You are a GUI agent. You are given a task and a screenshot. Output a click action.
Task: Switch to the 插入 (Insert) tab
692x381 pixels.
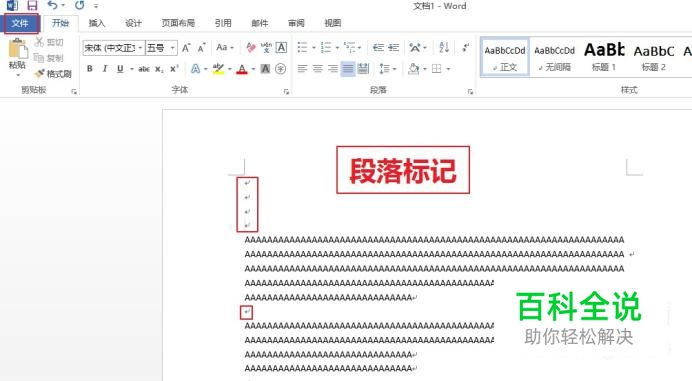(97, 23)
